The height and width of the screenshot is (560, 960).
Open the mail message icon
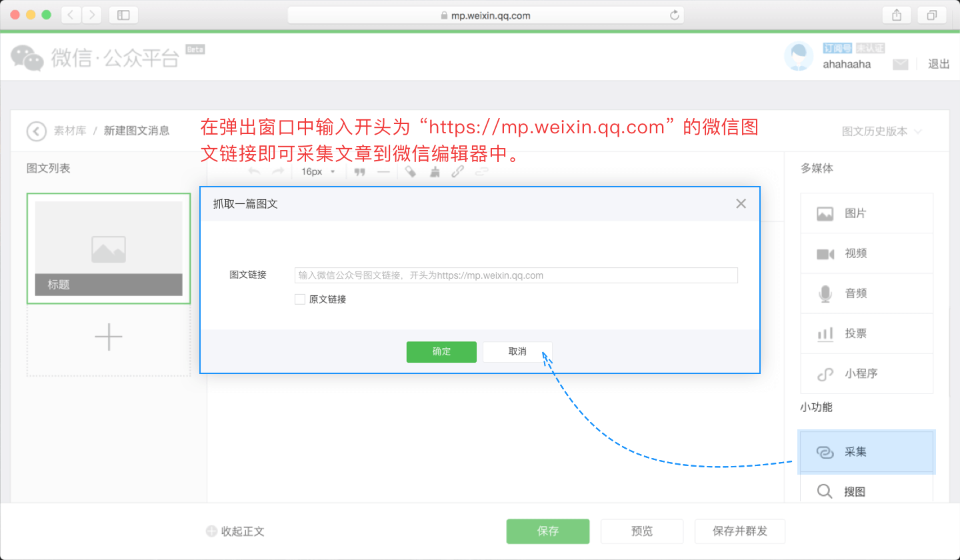click(901, 64)
